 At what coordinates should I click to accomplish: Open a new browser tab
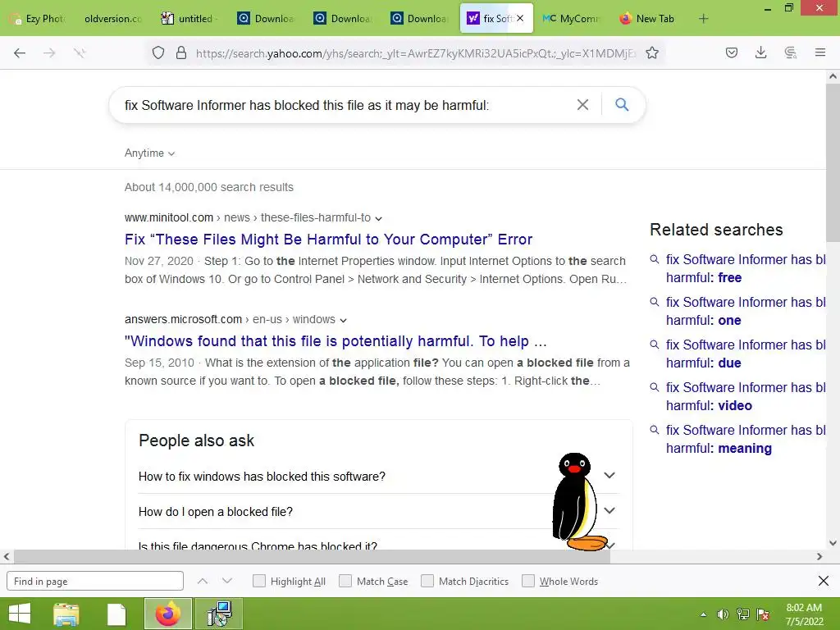coord(703,19)
